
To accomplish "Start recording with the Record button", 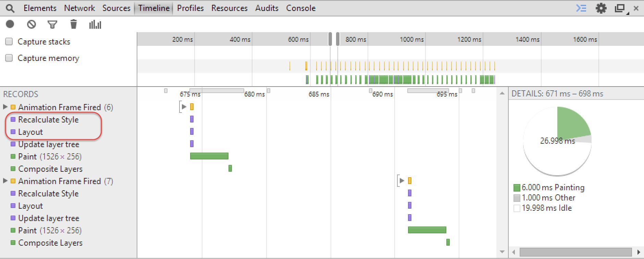I will (x=10, y=24).
